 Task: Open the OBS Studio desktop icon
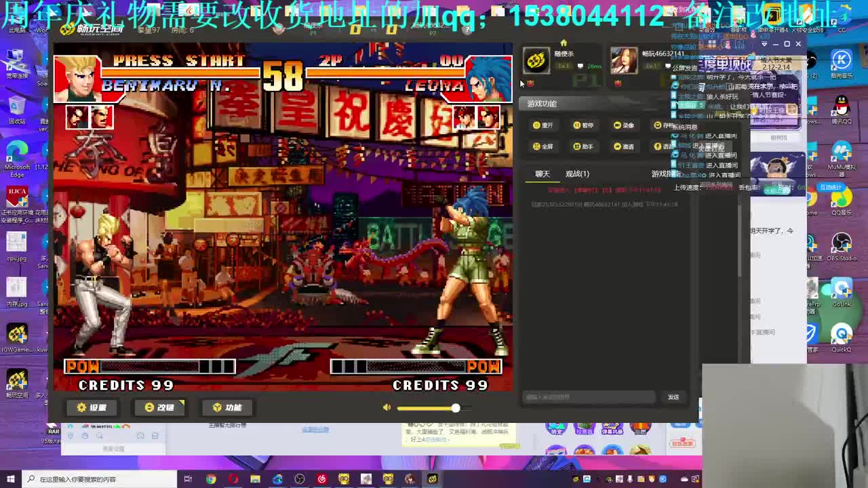pyautogui.click(x=842, y=247)
